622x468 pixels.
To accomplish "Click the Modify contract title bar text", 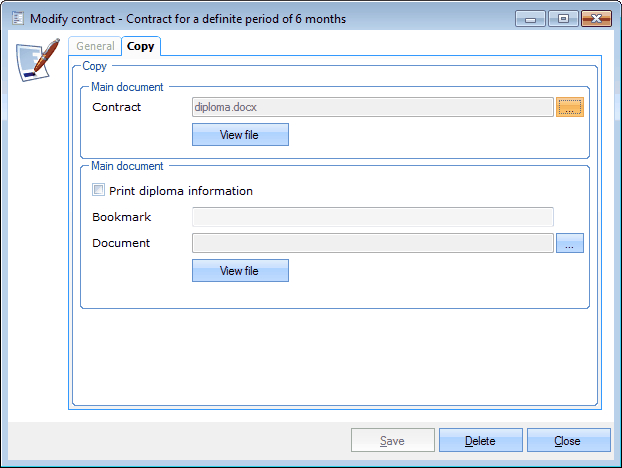I will (188, 19).
